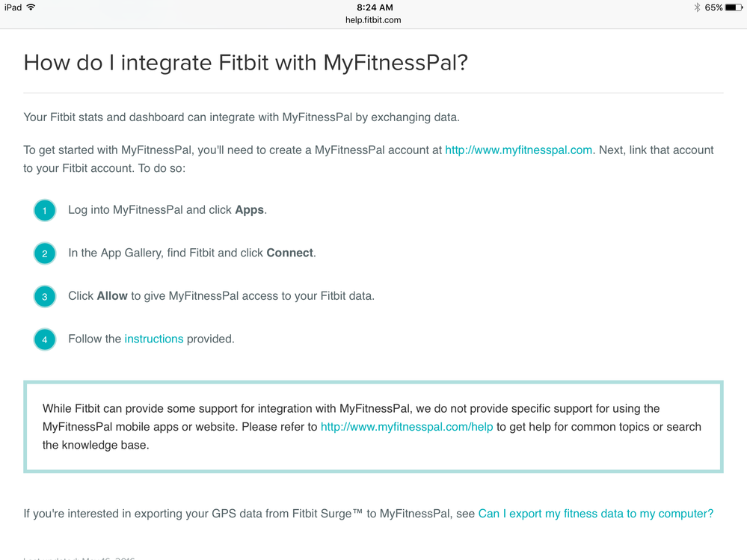
Task: Tap the 8:24 AM clock in status bar
Action: click(x=375, y=7)
